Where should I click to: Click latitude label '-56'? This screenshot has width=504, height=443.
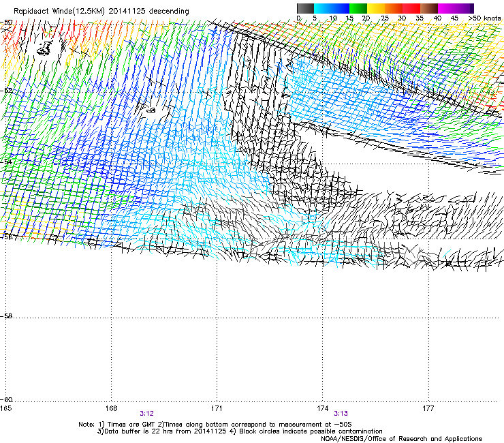pos(6,236)
